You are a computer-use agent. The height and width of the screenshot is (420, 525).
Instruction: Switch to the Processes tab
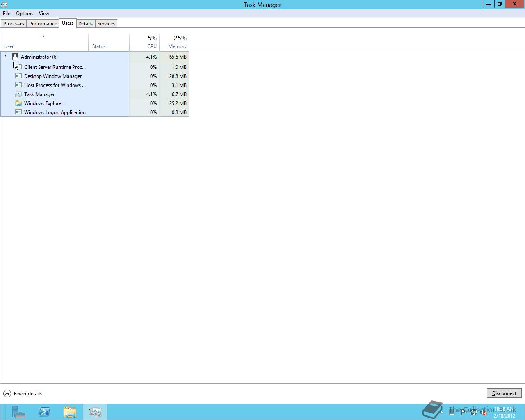pyautogui.click(x=14, y=24)
